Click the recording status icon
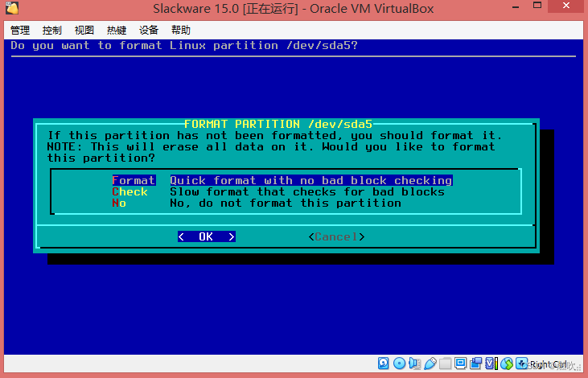This screenshot has height=378, width=588. coord(476,363)
